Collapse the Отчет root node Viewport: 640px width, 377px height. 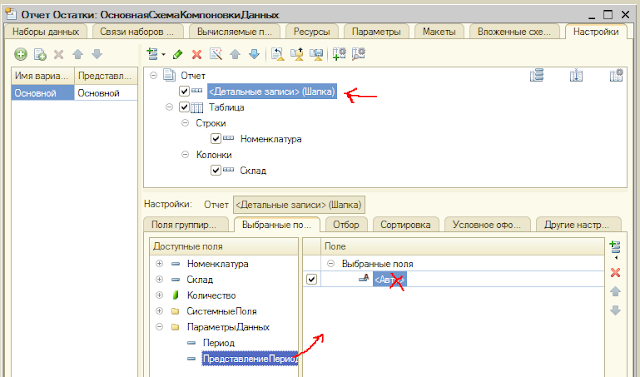[153, 75]
